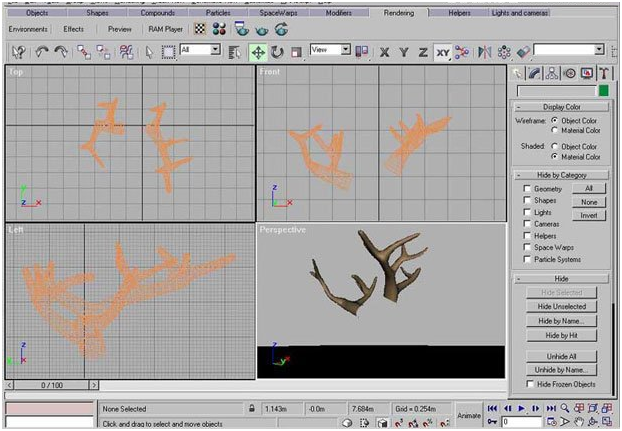The height and width of the screenshot is (431, 622).
Task: Click the Undo curved arrow icon
Action: pyautogui.click(x=42, y=52)
